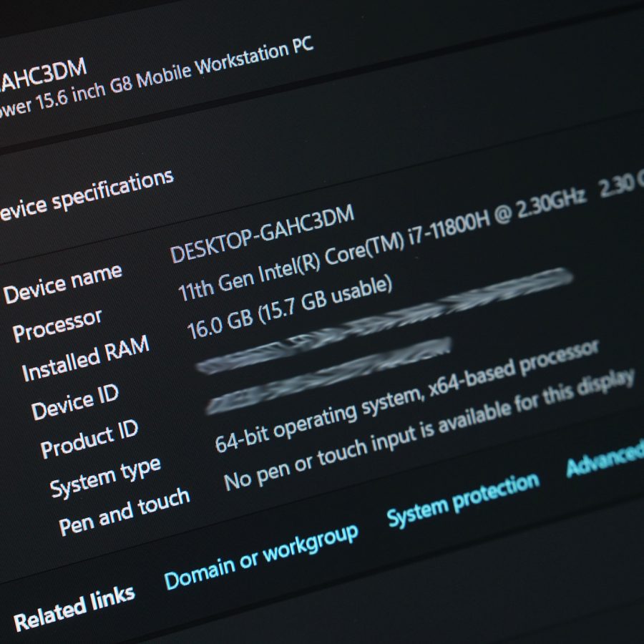This screenshot has height=644, width=644.
Task: Click the Device specifications heading
Action: pyautogui.click(x=87, y=195)
